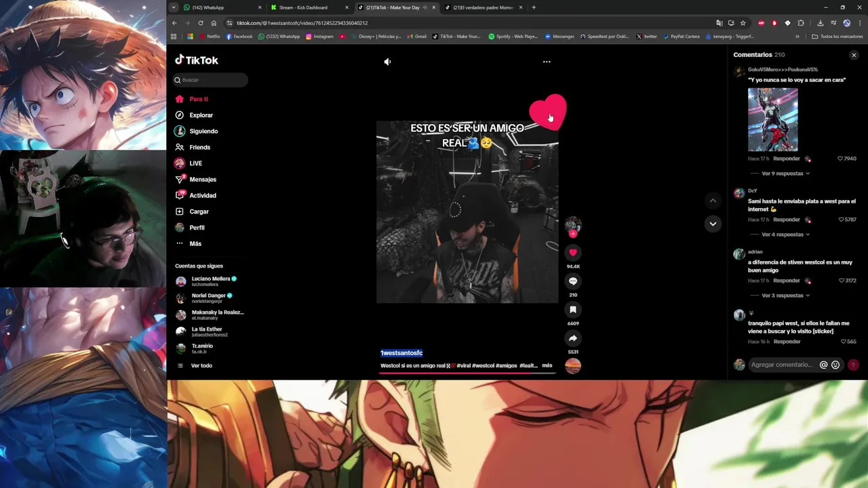Open a new browser tab
This screenshot has height=488, width=868.
click(534, 7)
